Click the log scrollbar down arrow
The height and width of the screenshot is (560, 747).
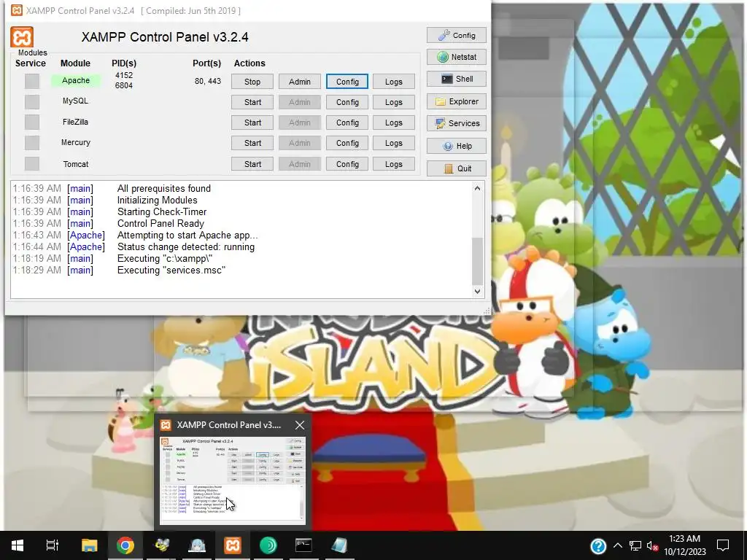pyautogui.click(x=477, y=292)
